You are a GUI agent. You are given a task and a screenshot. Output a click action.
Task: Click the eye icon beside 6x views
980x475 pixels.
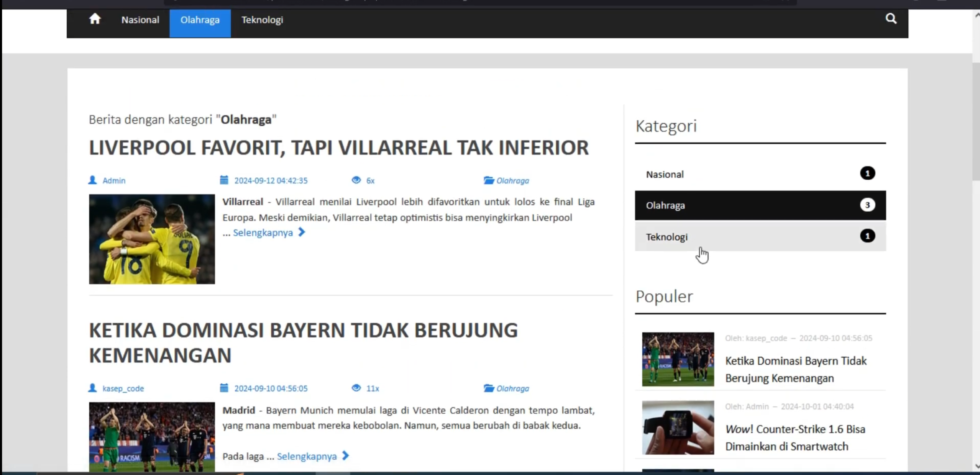(x=356, y=180)
